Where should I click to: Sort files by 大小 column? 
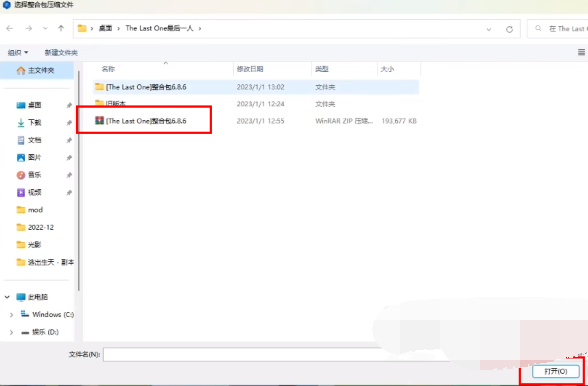click(x=387, y=69)
